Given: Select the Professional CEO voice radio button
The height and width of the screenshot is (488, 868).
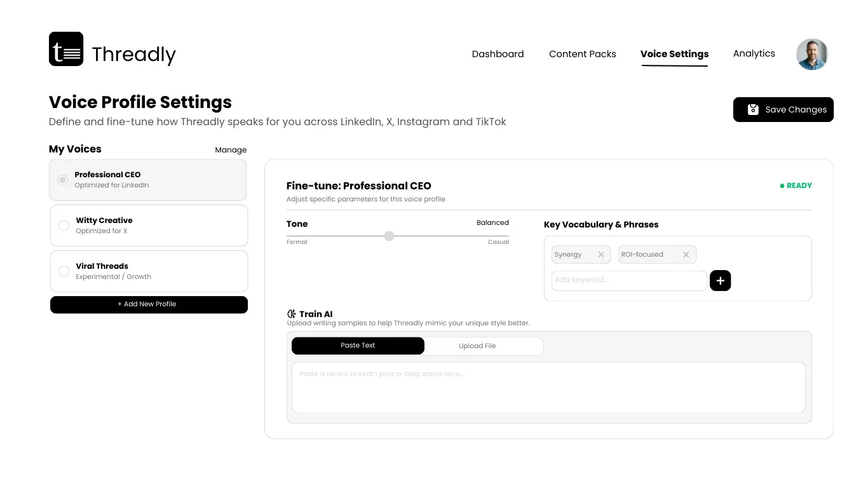Looking at the screenshot, I should coord(62,180).
